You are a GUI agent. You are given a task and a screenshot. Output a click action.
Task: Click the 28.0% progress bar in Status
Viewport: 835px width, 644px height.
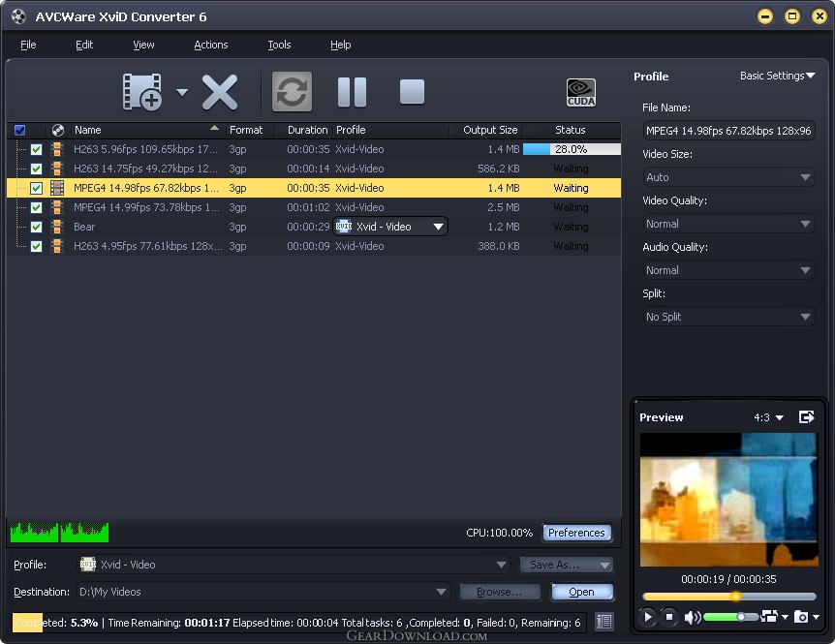(x=572, y=149)
